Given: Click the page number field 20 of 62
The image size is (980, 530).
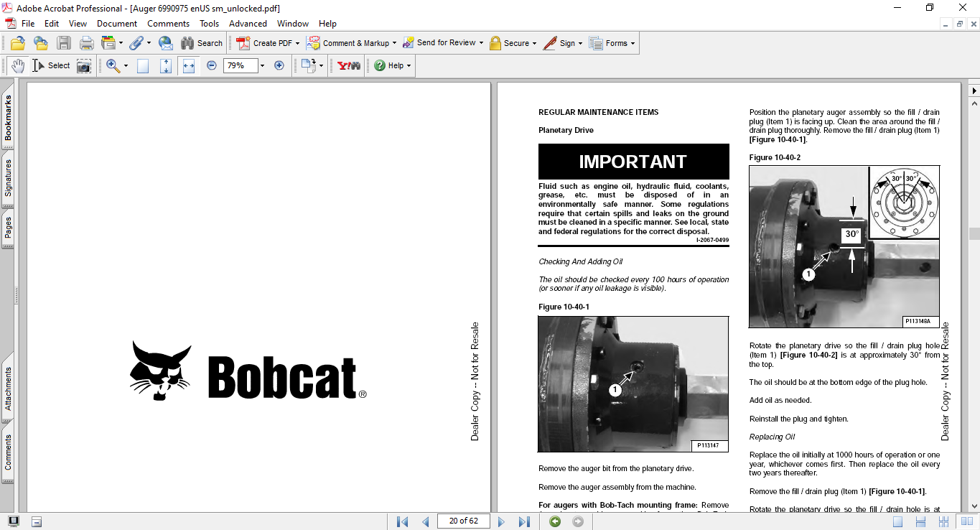Looking at the screenshot, I should point(463,521).
